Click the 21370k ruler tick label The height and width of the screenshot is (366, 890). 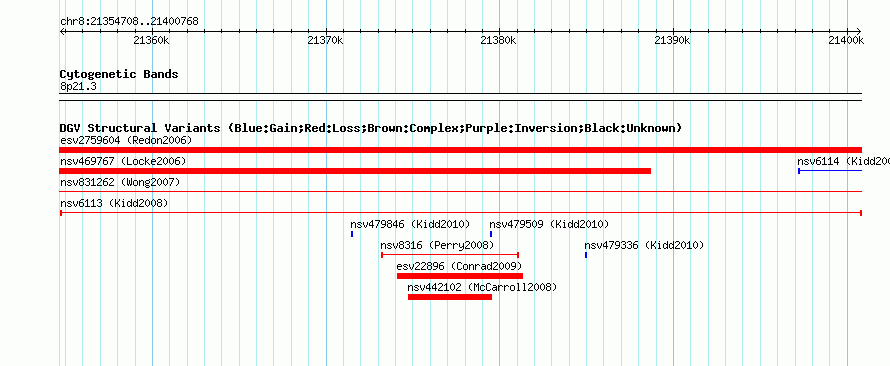pos(325,41)
